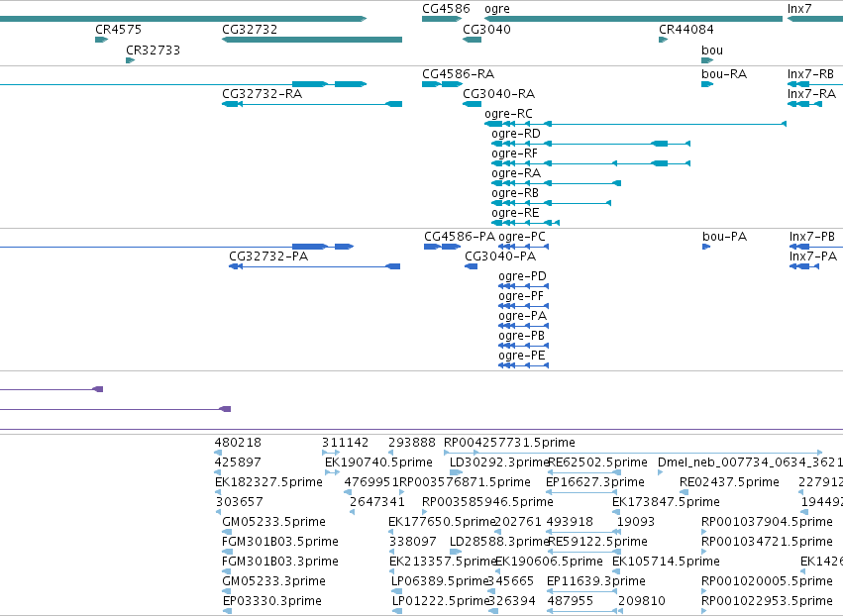Screen dimensions: 843x616
Task: Select the ogre-PA protein label
Action: (522, 316)
